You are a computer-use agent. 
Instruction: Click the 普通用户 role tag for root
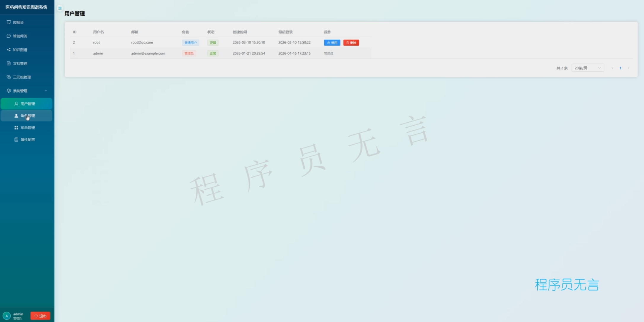pos(190,43)
